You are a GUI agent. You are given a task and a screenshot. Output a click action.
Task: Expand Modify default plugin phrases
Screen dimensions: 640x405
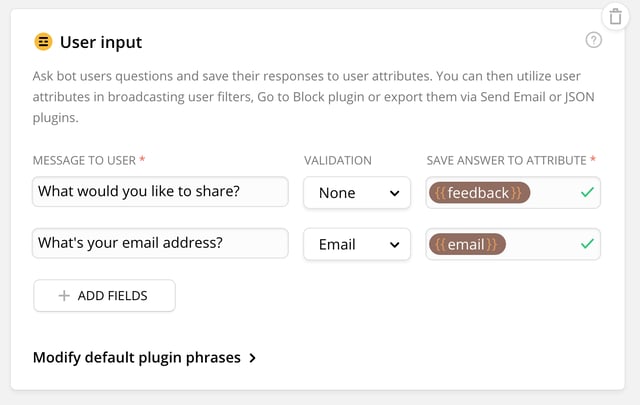point(144,358)
